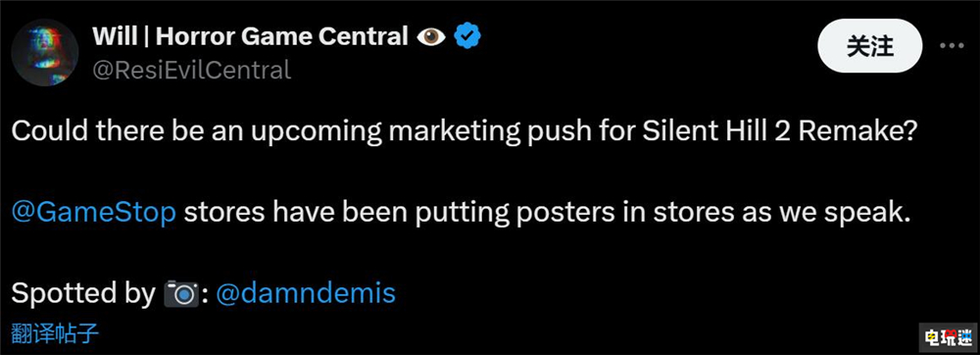Image resolution: width=980 pixels, height=355 pixels.
Task: Click the eye emoji after account name
Action: coord(431,37)
